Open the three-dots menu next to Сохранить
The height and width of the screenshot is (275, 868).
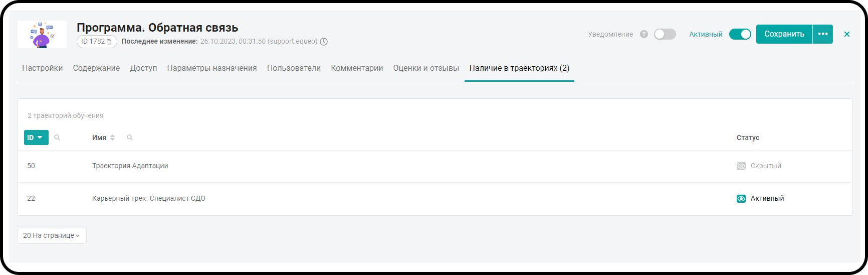pyautogui.click(x=822, y=34)
